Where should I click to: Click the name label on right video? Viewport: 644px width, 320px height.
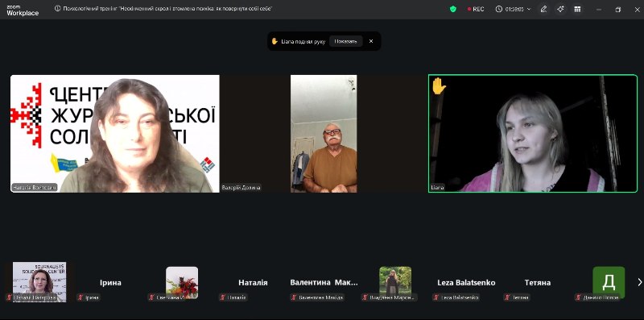(x=438, y=188)
